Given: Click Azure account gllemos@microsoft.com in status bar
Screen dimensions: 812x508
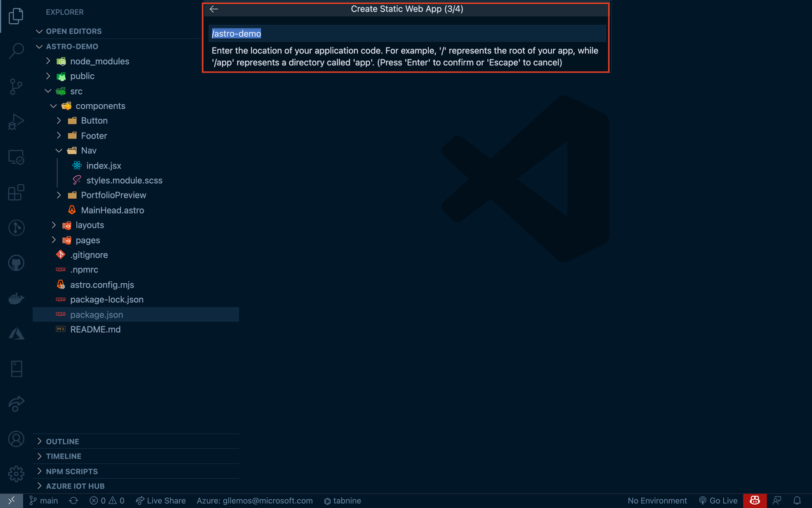Looking at the screenshot, I should [x=254, y=500].
